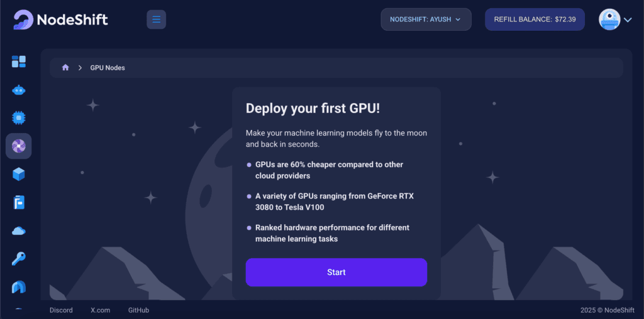644x319 pixels.
Task: Open the user avatar profile menu
Action: click(x=609, y=19)
